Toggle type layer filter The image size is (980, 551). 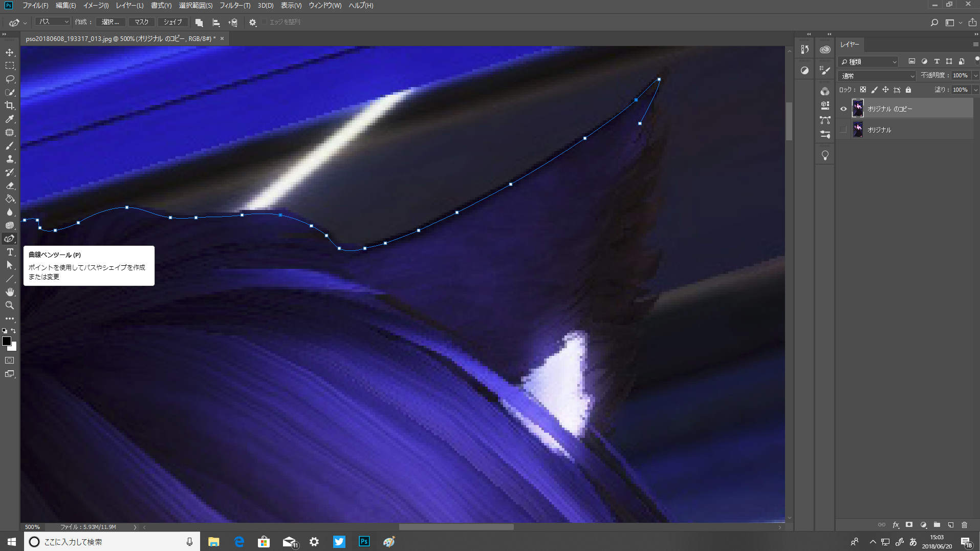937,61
